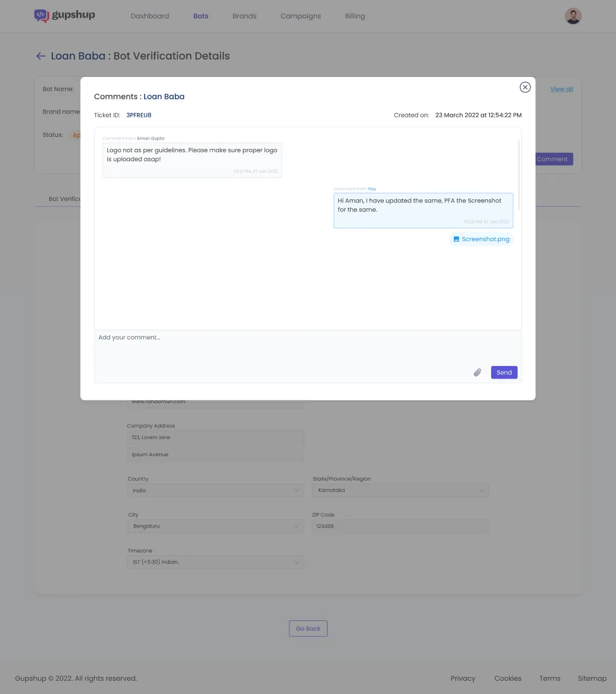This screenshot has width=616, height=694.
Task: Click the ticket ID 3PFREU8
Action: click(x=139, y=115)
